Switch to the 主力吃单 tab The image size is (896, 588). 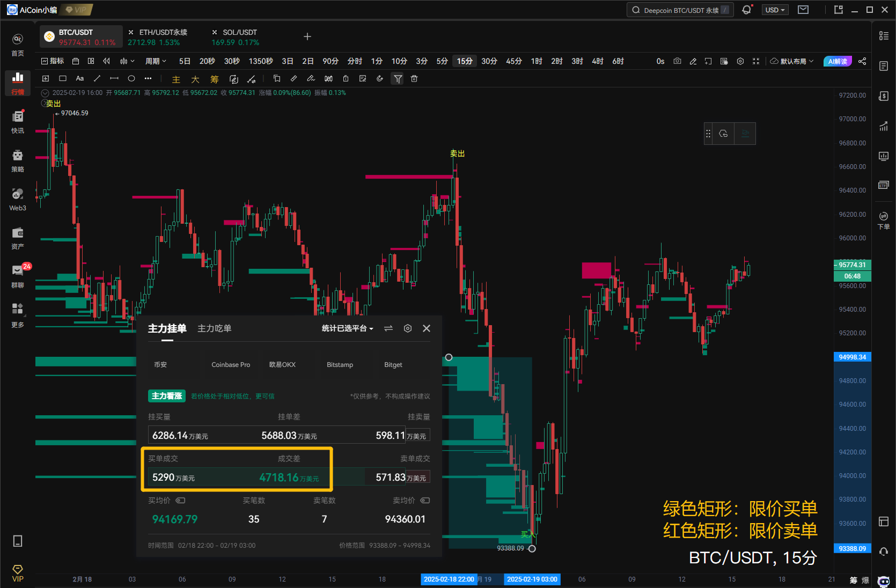(x=215, y=328)
